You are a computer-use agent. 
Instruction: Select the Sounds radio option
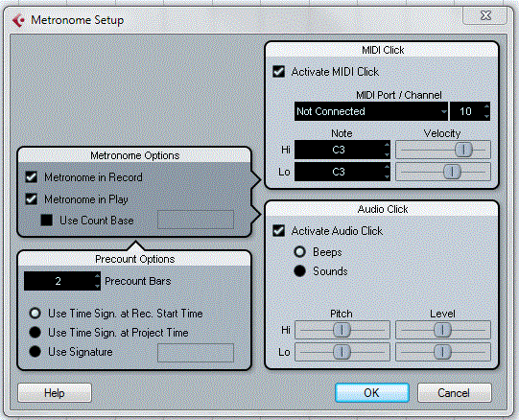pyautogui.click(x=300, y=271)
